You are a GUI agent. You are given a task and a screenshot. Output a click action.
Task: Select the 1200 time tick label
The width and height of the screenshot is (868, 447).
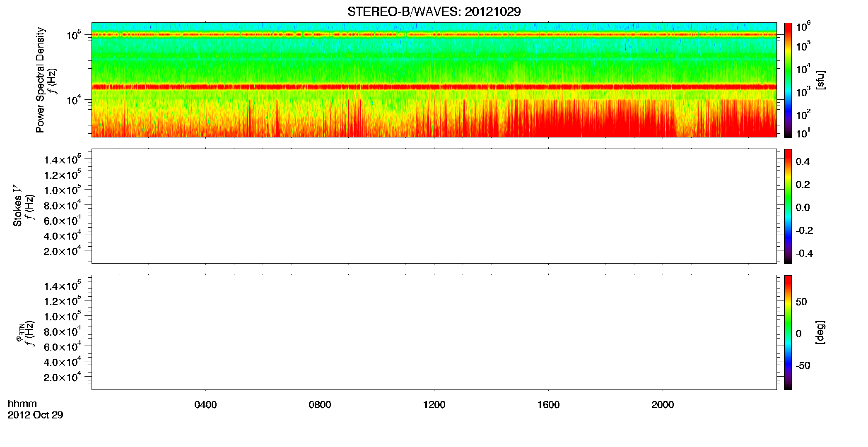[x=434, y=405]
